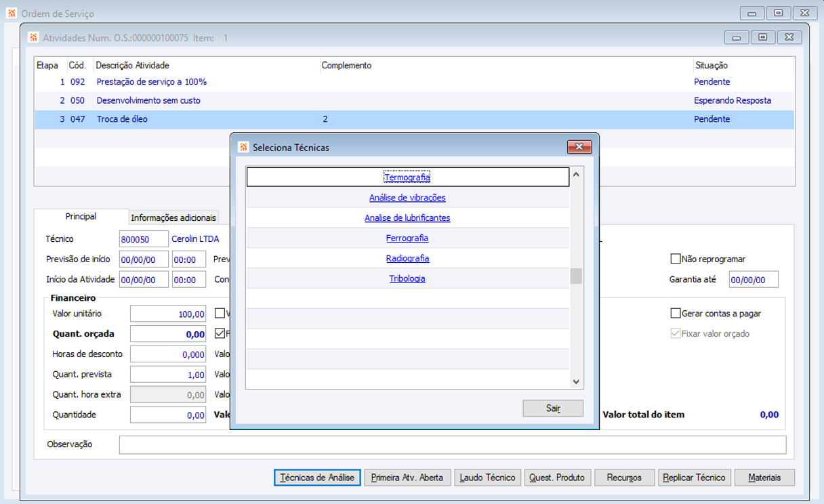Choose the Radiografia link
Image resolution: width=824 pixels, height=504 pixels.
[407, 259]
